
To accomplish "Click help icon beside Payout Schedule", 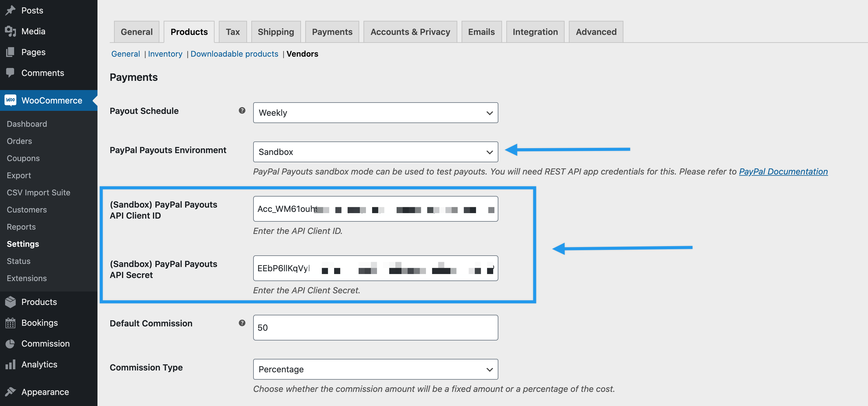I will 242,111.
